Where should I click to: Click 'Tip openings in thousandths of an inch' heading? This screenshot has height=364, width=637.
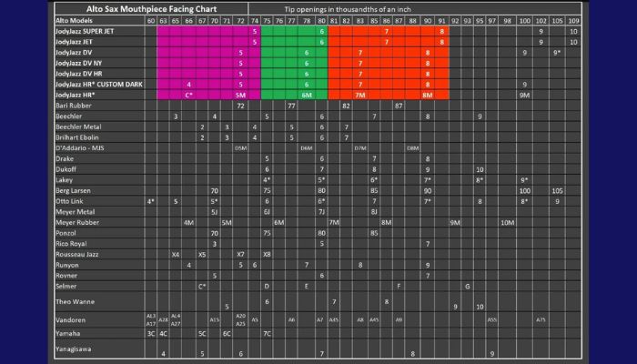[348, 9]
